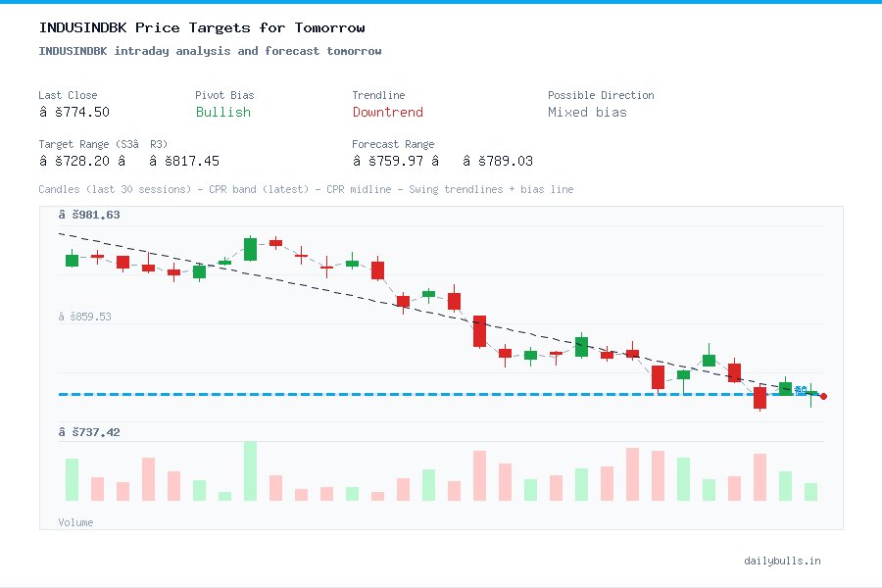Click the tallest red candle in mid-chart
The height and width of the screenshot is (588, 882).
(479, 331)
